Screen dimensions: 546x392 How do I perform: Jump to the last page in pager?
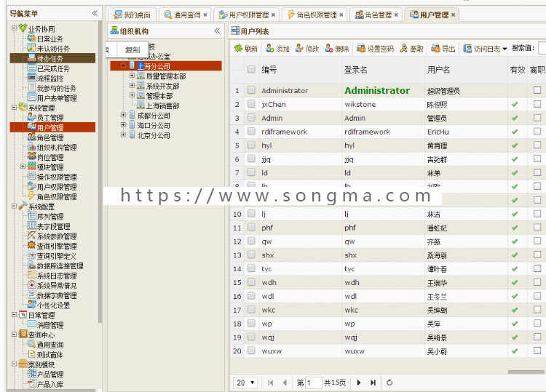click(x=373, y=383)
